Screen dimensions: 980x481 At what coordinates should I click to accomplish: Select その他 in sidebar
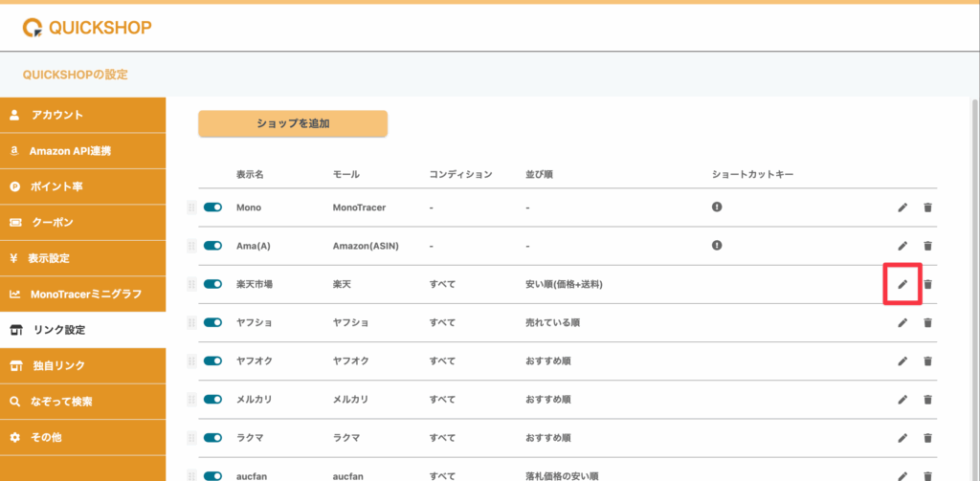(83, 438)
